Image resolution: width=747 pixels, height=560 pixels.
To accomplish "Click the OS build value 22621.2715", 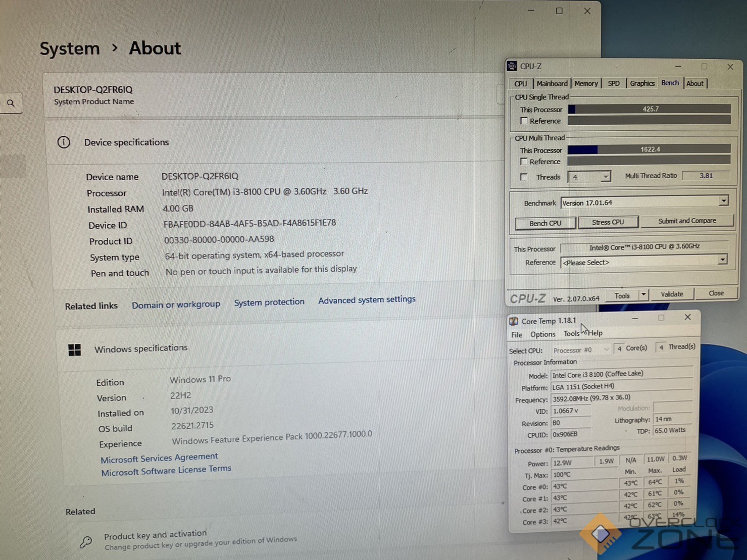I will (x=192, y=426).
